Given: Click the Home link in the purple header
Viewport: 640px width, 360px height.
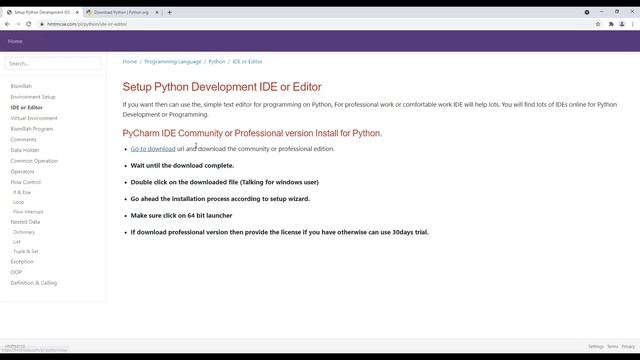Looking at the screenshot, I should pyautogui.click(x=15, y=41).
